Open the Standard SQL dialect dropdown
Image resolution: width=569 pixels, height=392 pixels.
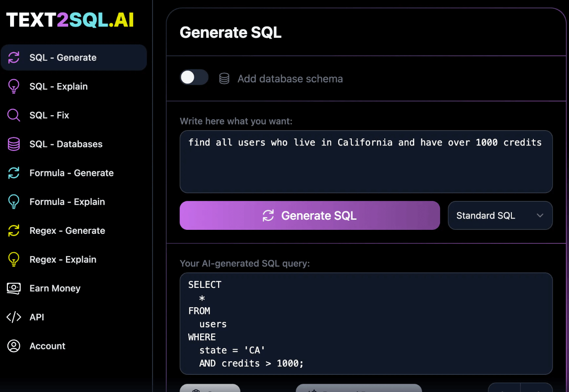[500, 215]
